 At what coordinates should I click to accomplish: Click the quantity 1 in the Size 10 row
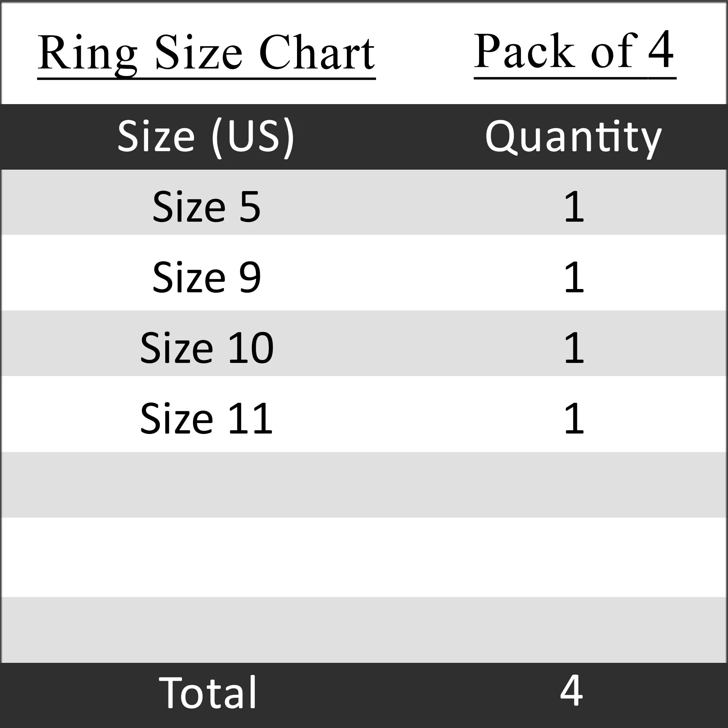click(x=574, y=348)
